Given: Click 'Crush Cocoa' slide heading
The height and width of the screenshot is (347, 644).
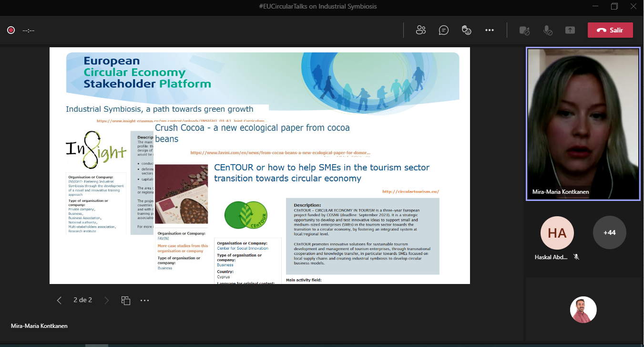Looking at the screenshot, I should (x=252, y=133).
